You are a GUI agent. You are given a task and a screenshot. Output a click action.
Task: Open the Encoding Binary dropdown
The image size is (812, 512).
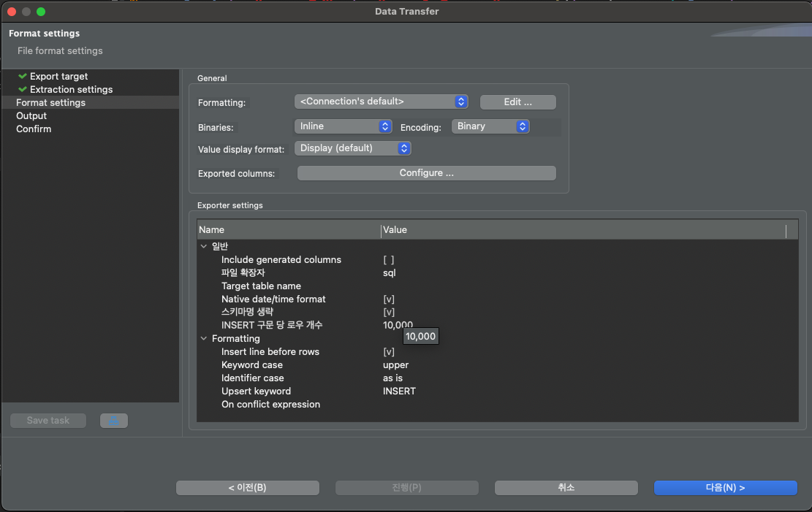point(490,126)
